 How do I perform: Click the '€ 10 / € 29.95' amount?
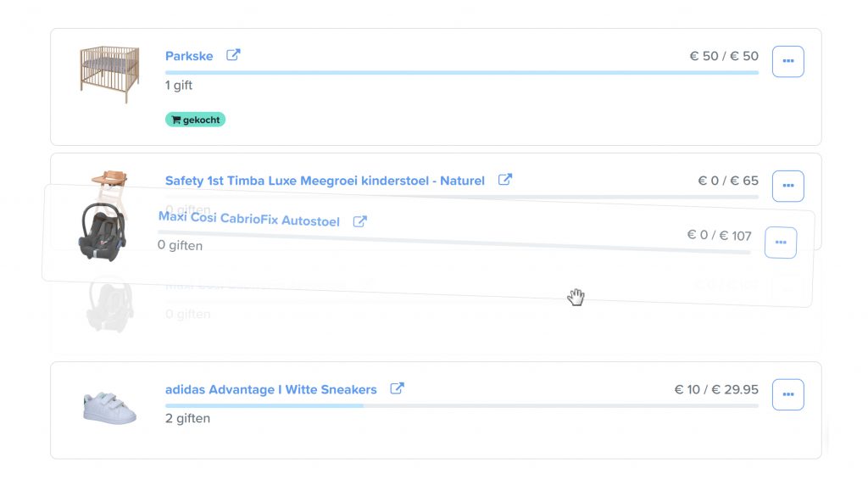[x=716, y=389]
